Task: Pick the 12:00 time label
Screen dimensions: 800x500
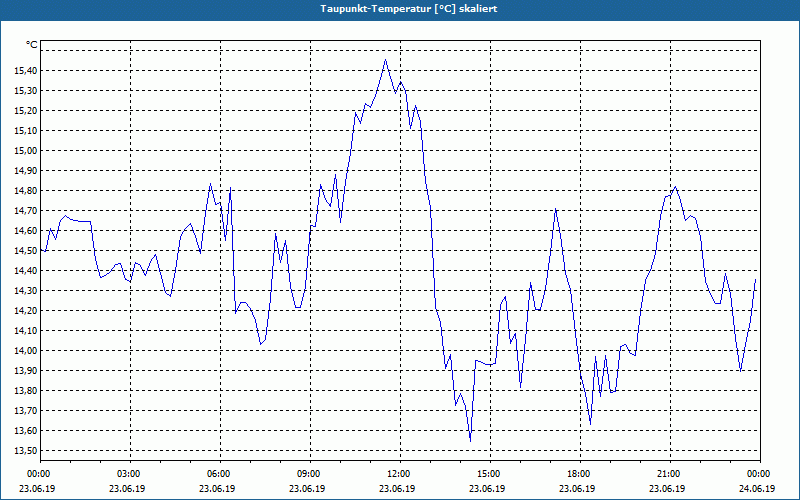Action: (x=399, y=474)
